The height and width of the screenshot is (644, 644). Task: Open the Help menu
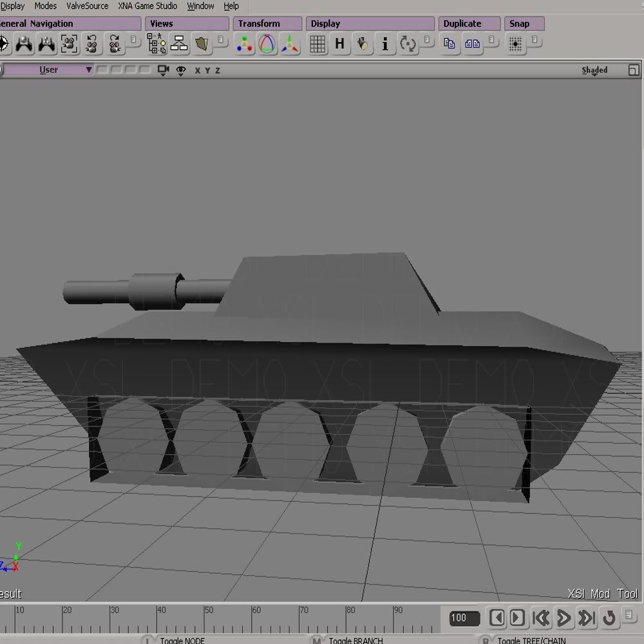231,6
